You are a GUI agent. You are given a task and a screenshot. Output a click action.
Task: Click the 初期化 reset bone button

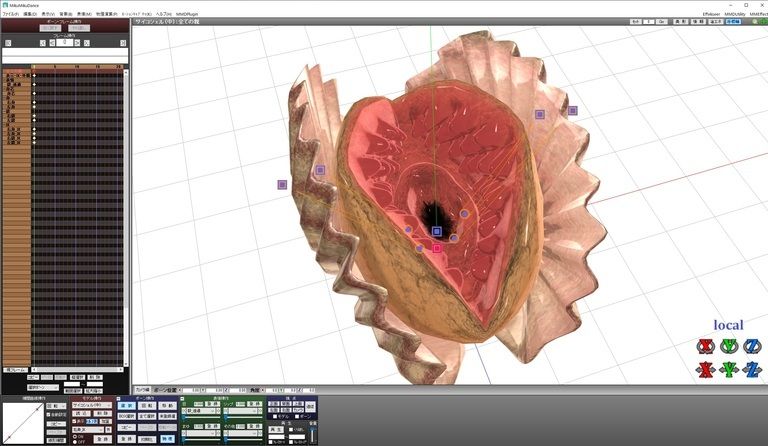coord(147,440)
